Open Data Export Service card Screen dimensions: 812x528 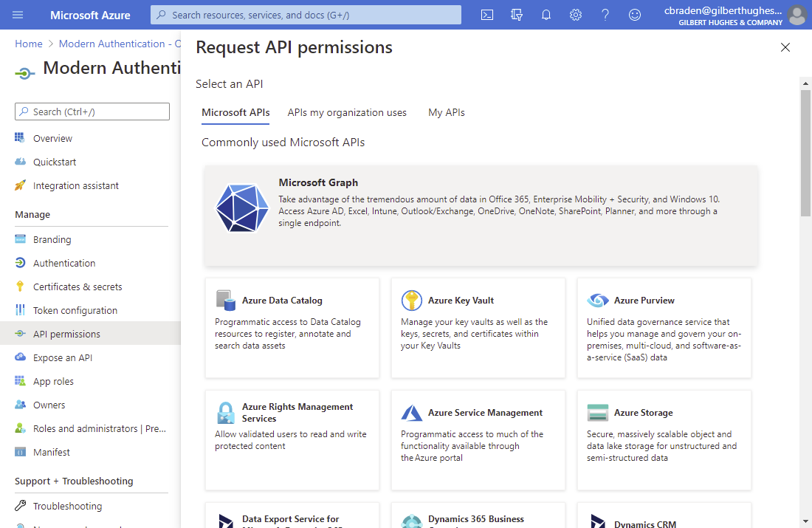tap(292, 515)
